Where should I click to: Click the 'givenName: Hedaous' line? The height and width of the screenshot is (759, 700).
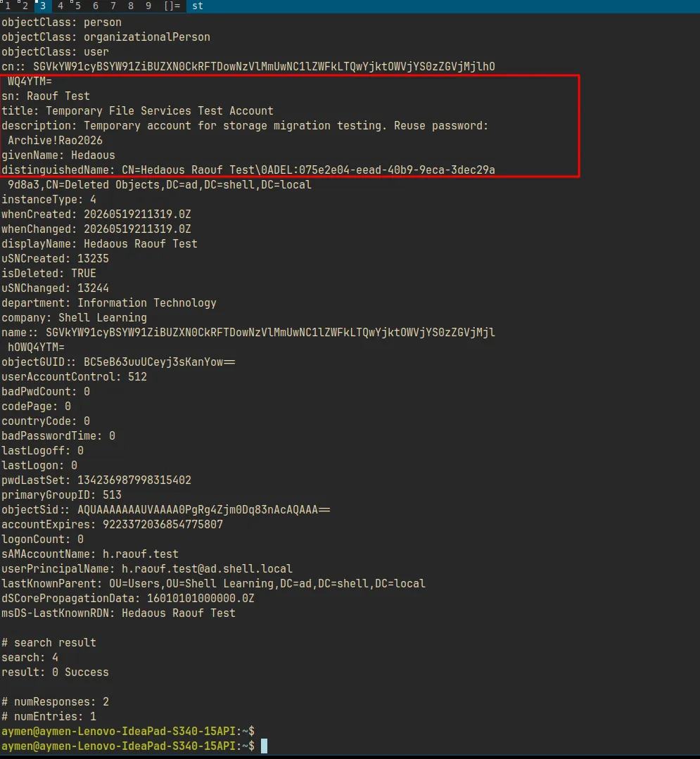(58, 155)
